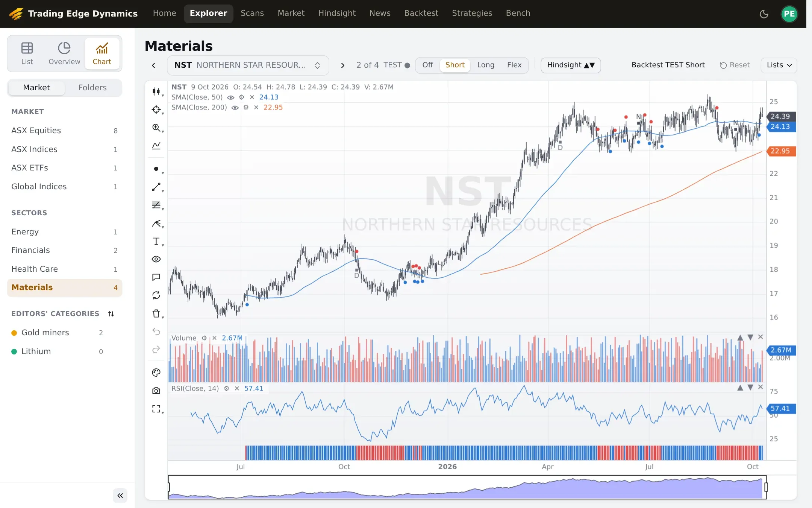
Task: Select the text annotation tool
Action: [x=156, y=242]
